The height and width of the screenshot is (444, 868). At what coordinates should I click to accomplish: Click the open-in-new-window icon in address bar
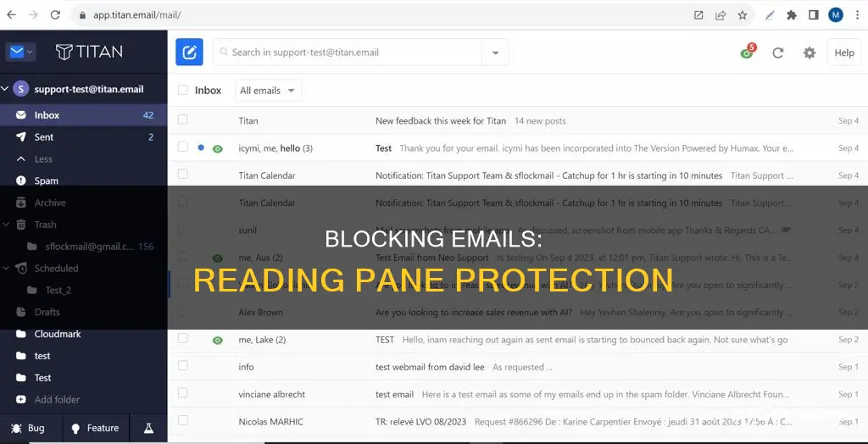(x=698, y=15)
